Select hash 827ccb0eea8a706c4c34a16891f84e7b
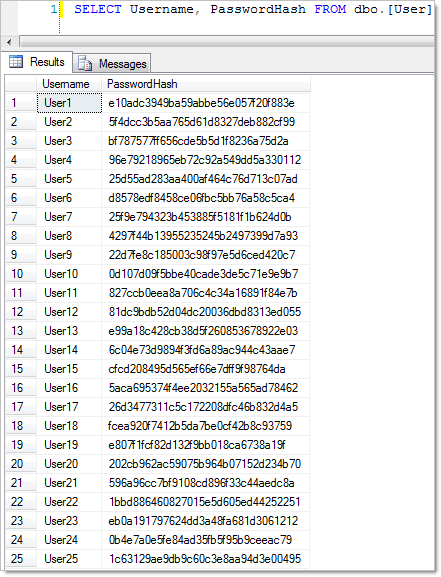This screenshot has width=441, height=577. [x=205, y=293]
